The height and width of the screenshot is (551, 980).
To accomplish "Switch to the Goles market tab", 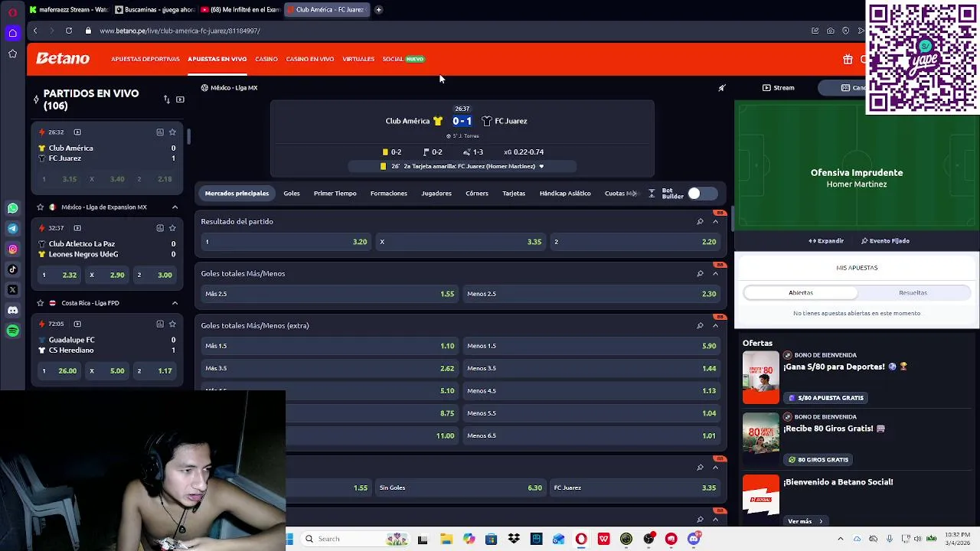I will (292, 194).
